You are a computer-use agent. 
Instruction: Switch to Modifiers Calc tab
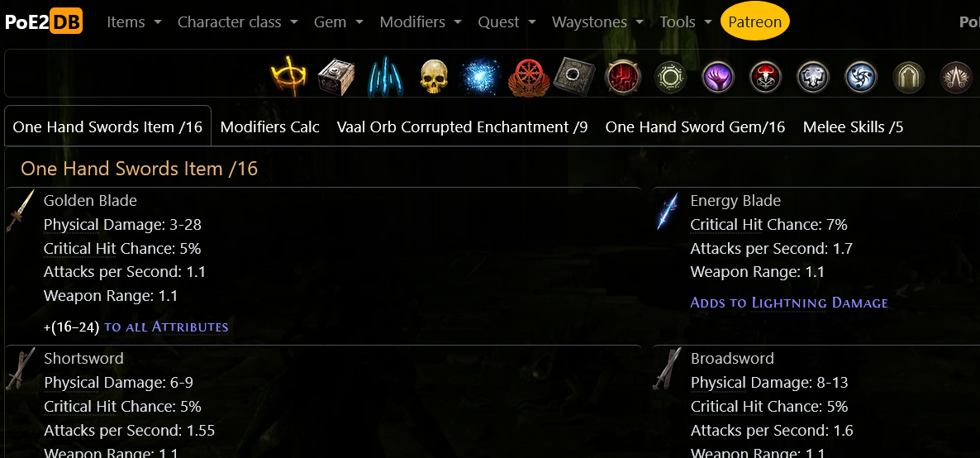270,127
